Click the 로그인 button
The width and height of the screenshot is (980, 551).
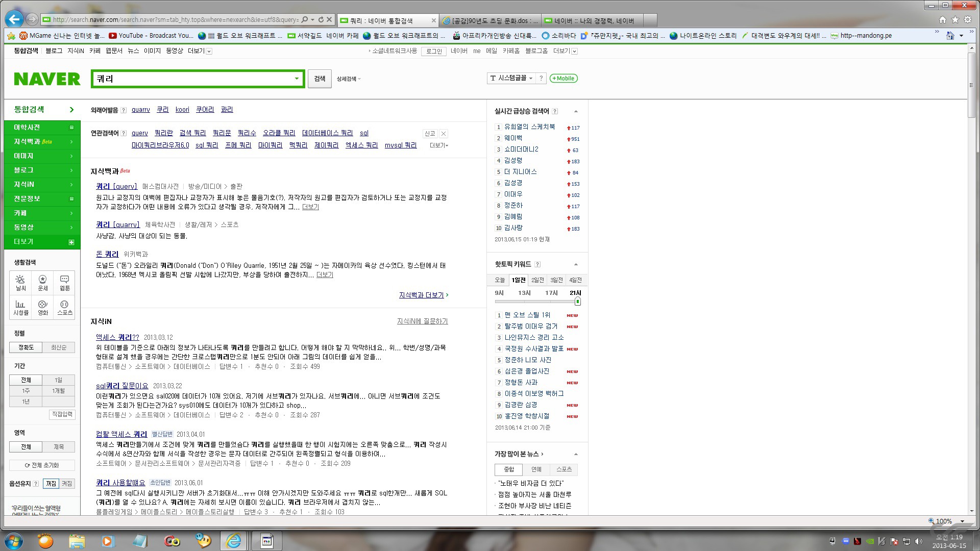coord(434,51)
